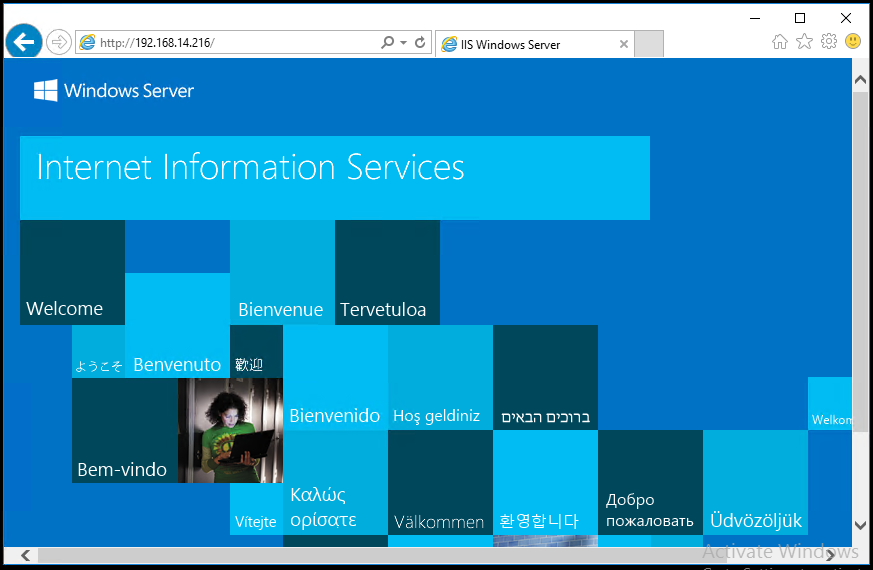The height and width of the screenshot is (570, 873).
Task: Click the Välkommen tile
Action: pos(440,482)
